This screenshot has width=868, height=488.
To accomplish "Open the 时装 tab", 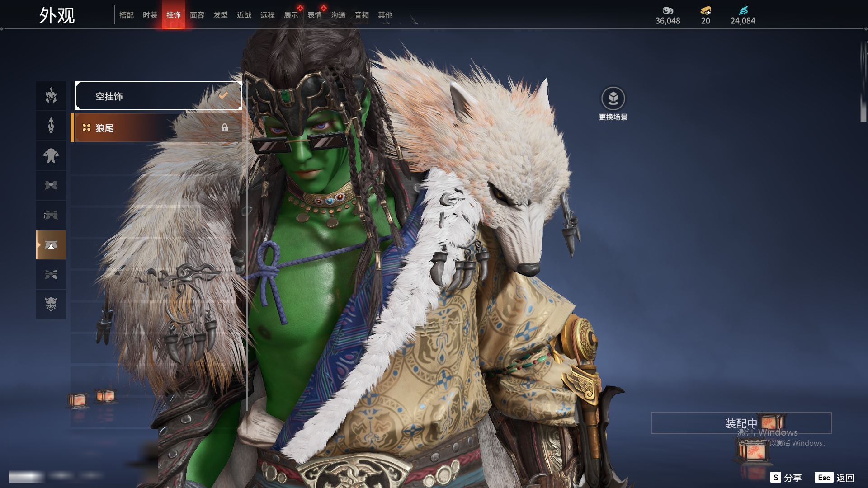I will pos(150,15).
